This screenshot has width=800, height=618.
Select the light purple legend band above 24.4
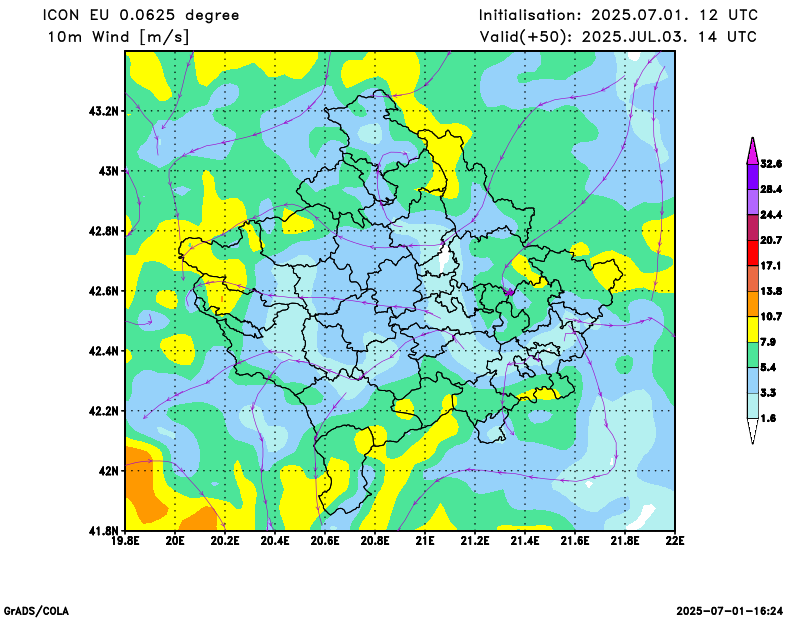[x=753, y=203]
